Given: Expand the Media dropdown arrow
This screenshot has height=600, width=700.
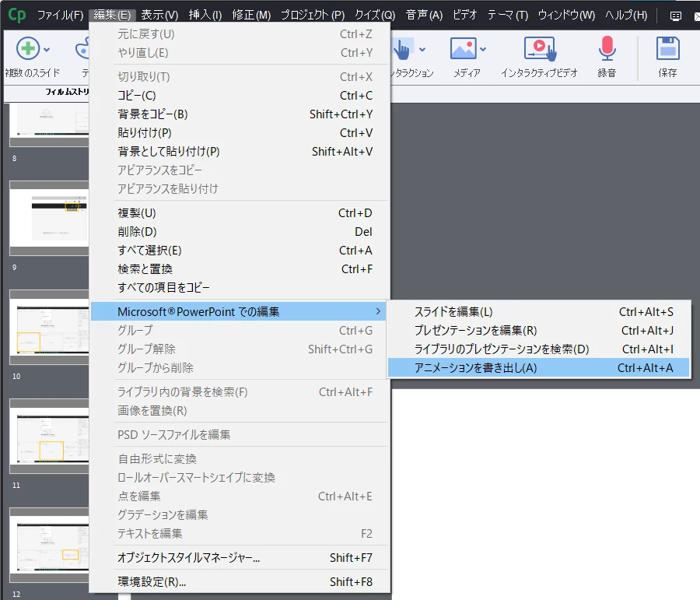Looking at the screenshot, I should click(x=482, y=50).
